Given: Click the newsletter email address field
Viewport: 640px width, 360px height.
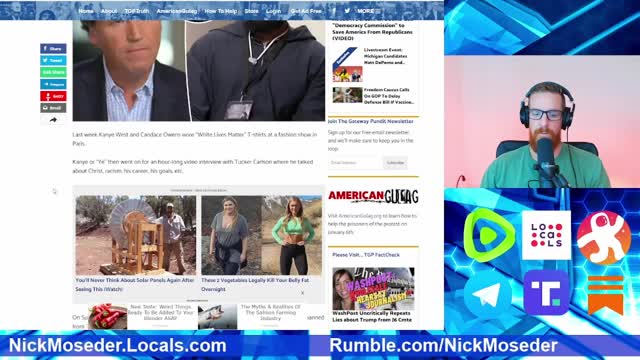Looking at the screenshot, I should pos(355,162).
